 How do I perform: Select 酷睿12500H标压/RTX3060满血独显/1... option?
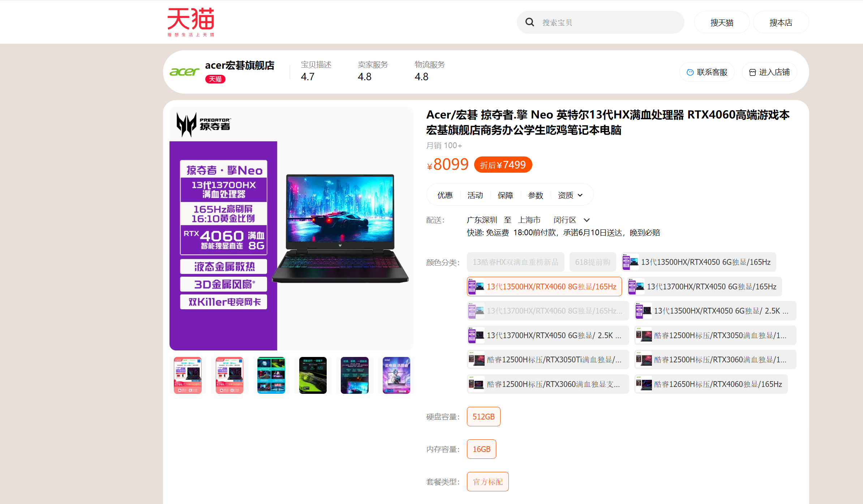[x=715, y=359]
